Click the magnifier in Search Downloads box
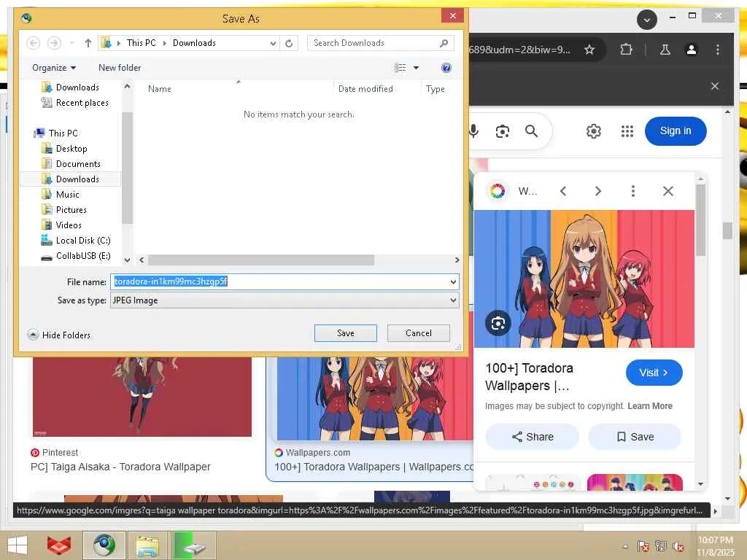This screenshot has height=560, width=747. pyautogui.click(x=444, y=43)
